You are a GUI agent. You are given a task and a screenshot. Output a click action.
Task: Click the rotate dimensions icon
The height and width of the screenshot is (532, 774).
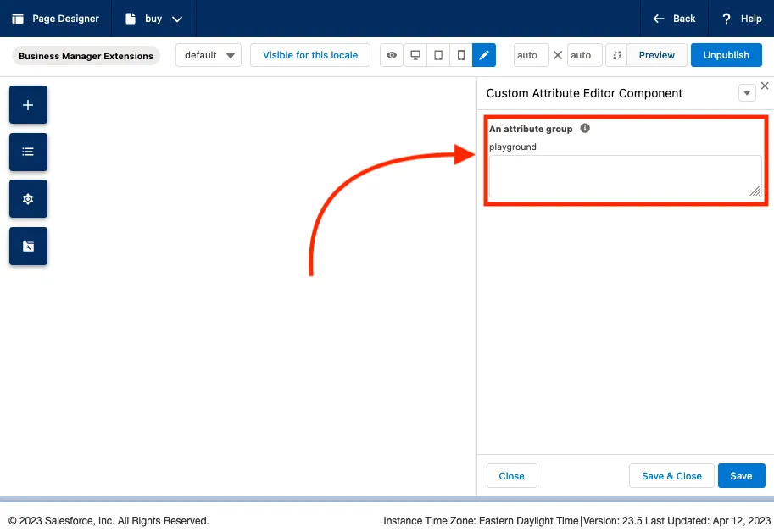click(x=616, y=55)
